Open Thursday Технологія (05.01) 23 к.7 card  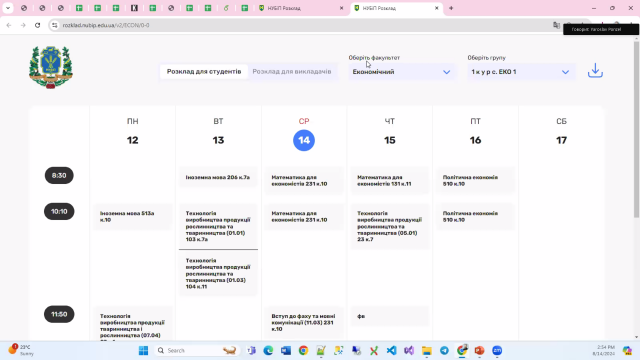pyautogui.click(x=390, y=226)
